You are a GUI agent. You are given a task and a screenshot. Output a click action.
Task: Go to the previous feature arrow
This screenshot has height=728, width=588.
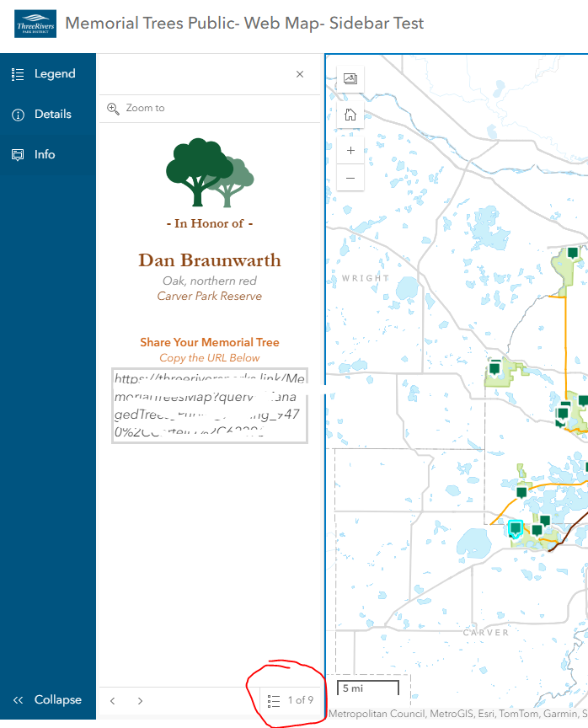(113, 701)
